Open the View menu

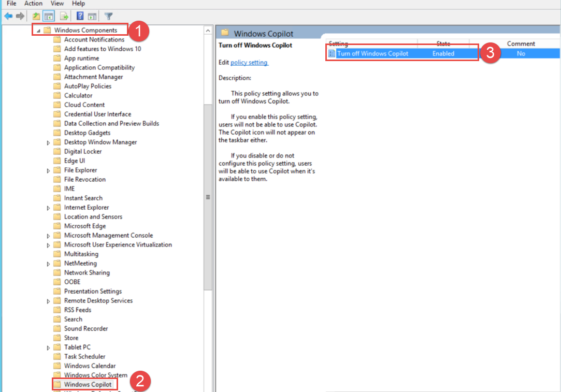[x=57, y=4]
